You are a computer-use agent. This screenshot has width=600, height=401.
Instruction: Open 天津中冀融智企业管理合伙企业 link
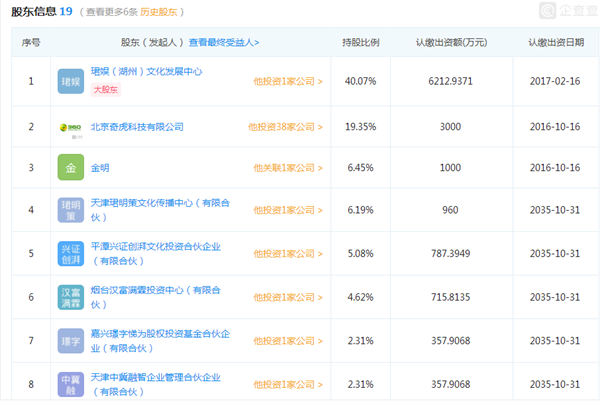pyautogui.click(x=155, y=385)
